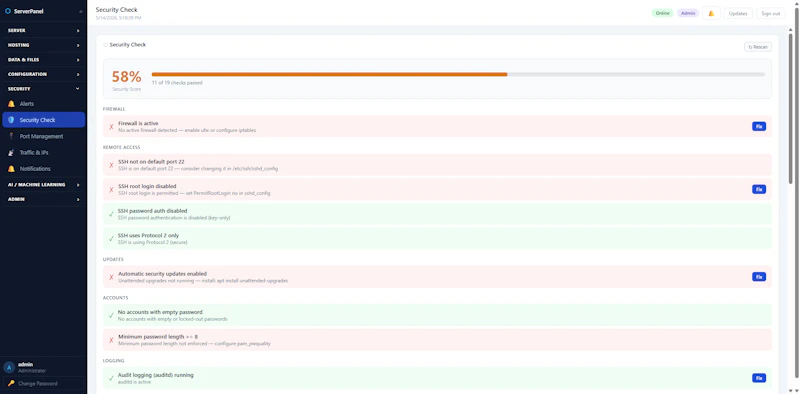Click the X icon on Automatic security updates row
The width and height of the screenshot is (800, 394).
(111, 277)
